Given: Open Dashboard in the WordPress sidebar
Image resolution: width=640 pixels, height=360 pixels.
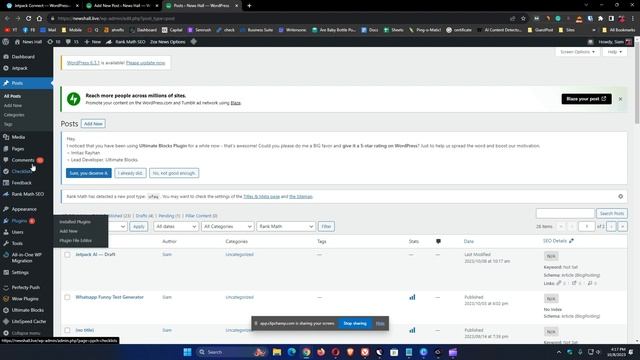Looking at the screenshot, I should point(23,57).
